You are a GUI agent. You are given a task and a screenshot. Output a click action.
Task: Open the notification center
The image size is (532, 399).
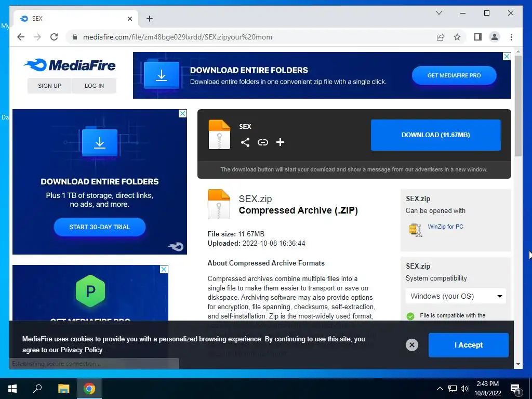[x=515, y=389]
